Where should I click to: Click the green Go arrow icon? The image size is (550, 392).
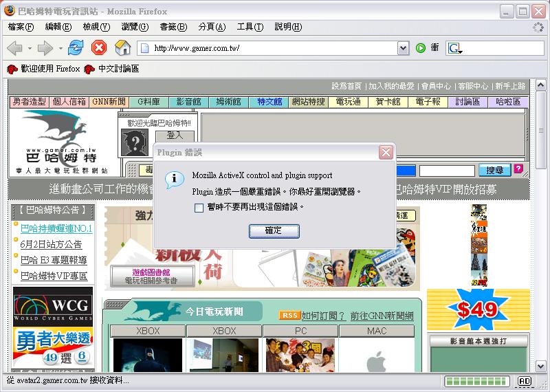pos(421,48)
